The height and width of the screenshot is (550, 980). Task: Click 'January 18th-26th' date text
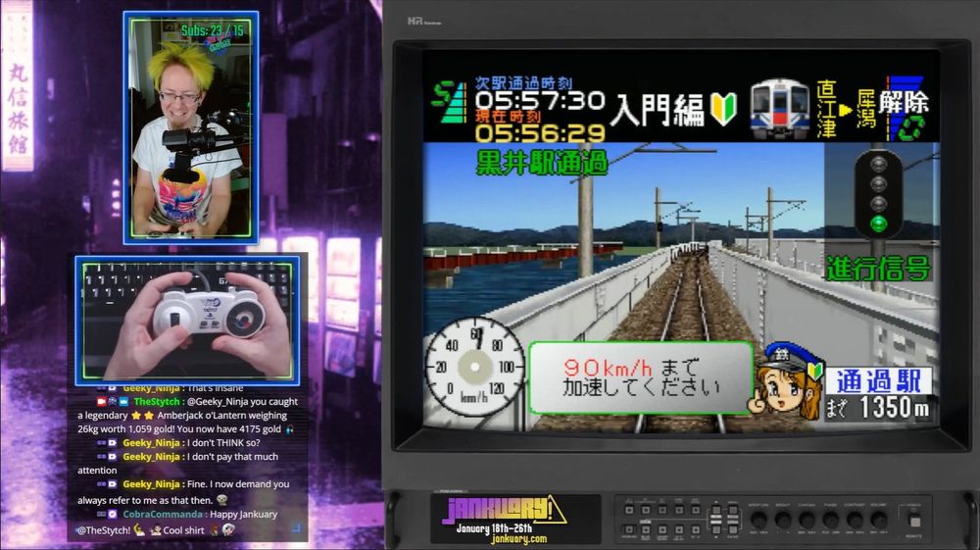coord(494,527)
